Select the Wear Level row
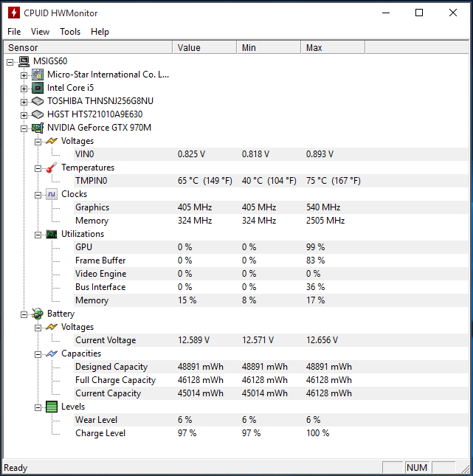 pos(271,420)
